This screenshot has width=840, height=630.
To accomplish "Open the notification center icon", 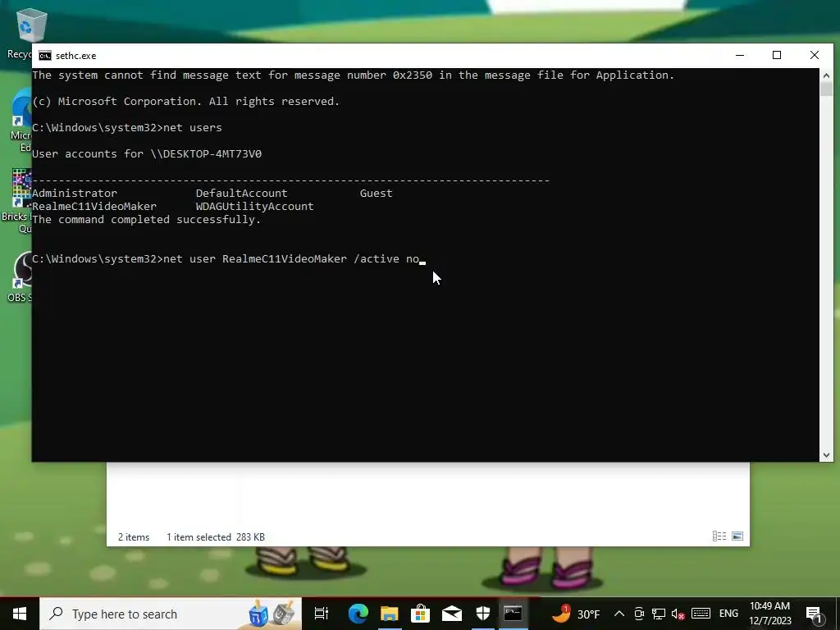I will 814,614.
